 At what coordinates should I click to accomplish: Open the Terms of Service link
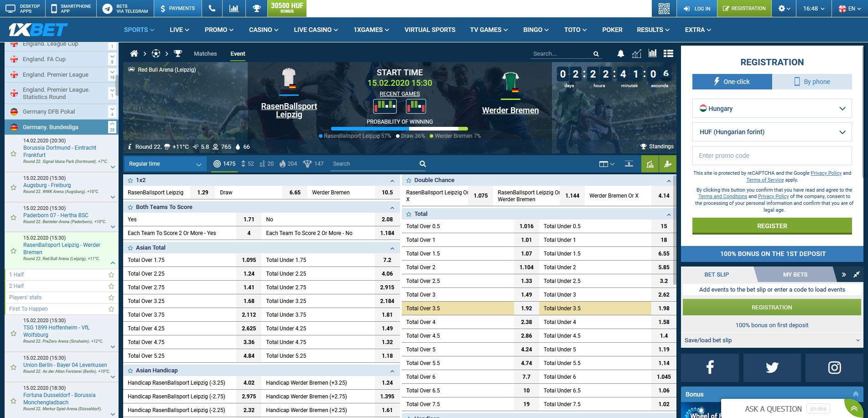point(765,180)
